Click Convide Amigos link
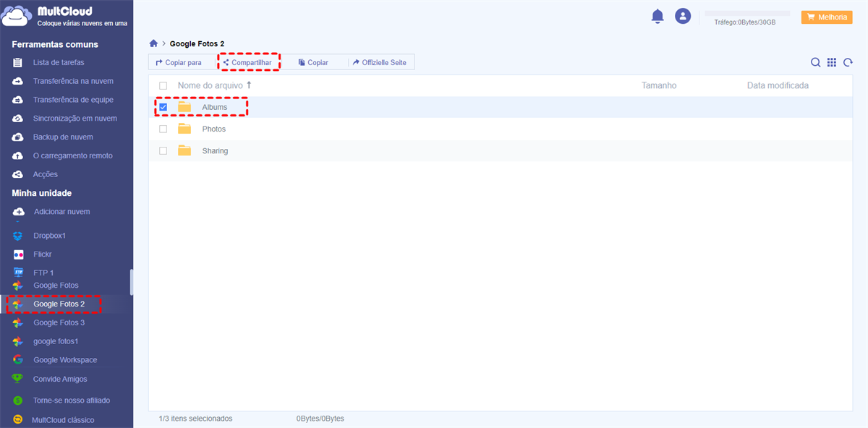 coord(60,379)
